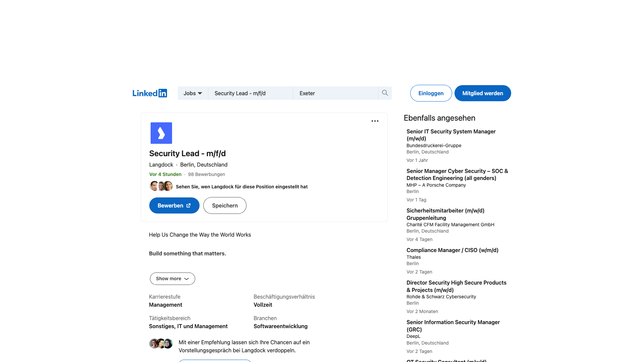Screen dimensions: 644x362
Task: Open Senior Manager Cyber Security SOC job
Action: point(457,175)
